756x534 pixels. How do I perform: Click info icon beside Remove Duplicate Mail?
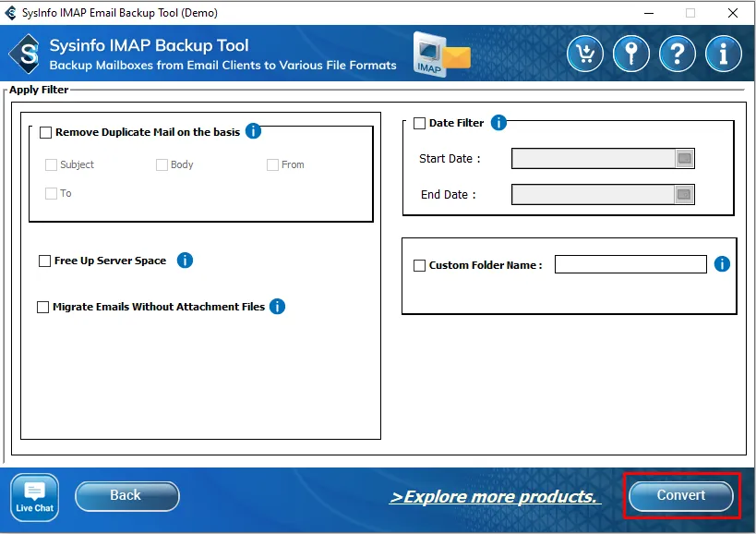tap(253, 131)
